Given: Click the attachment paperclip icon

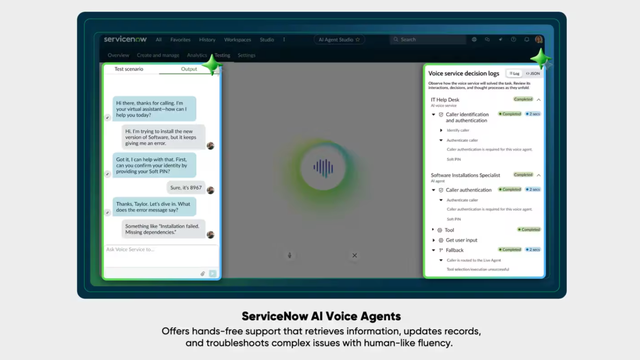Looking at the screenshot, I should click(x=202, y=273).
